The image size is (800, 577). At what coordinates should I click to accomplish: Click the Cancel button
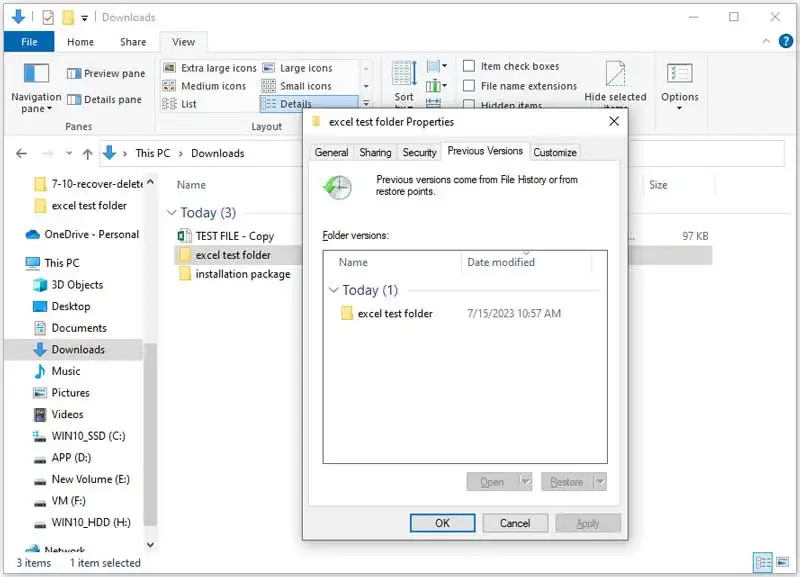tap(515, 523)
